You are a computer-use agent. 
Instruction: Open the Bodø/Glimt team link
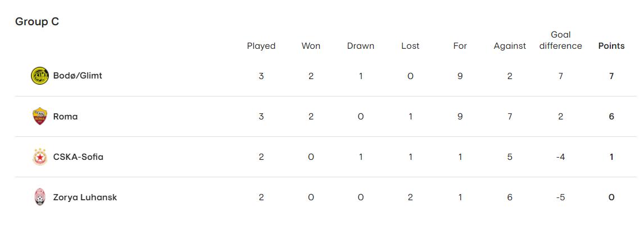point(78,76)
